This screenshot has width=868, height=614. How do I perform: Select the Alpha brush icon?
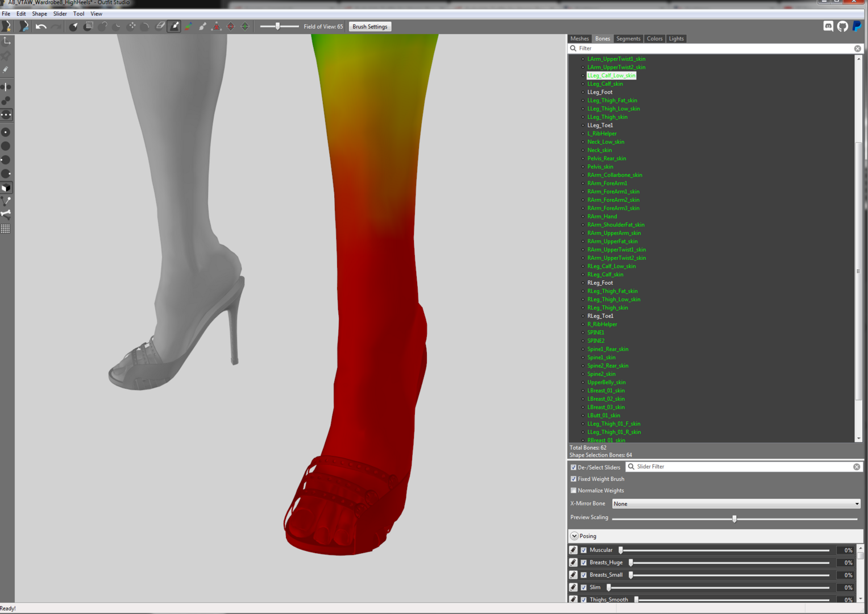tap(202, 26)
